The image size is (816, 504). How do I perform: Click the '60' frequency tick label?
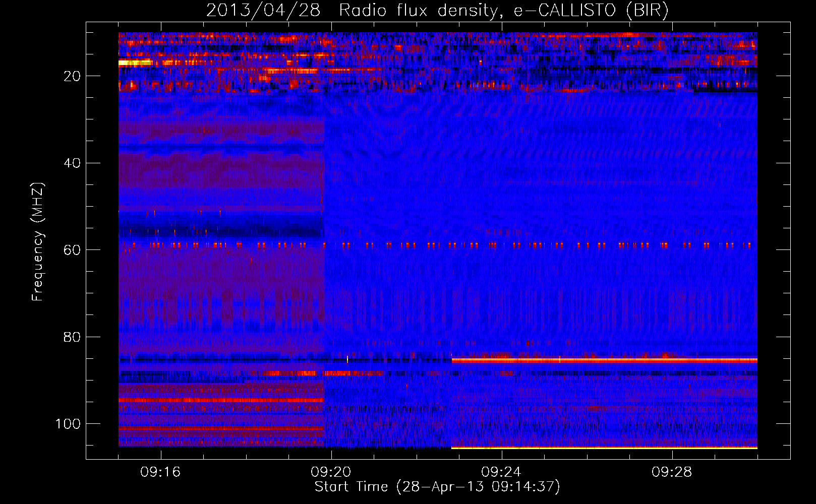tap(73, 250)
